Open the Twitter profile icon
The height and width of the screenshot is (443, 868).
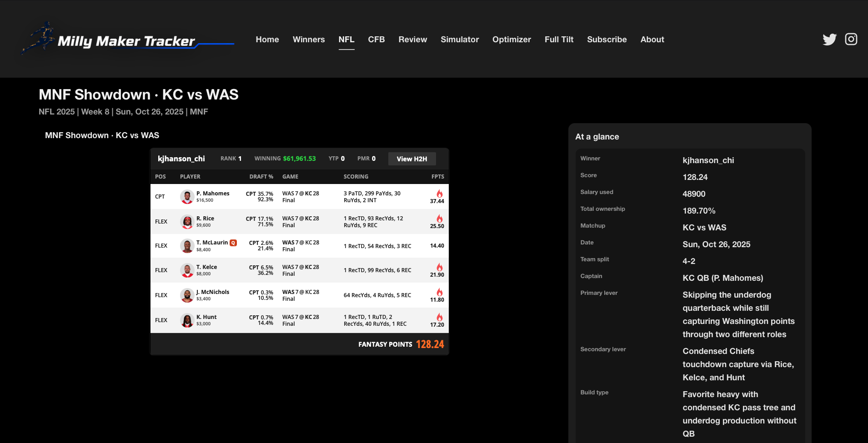tap(829, 40)
